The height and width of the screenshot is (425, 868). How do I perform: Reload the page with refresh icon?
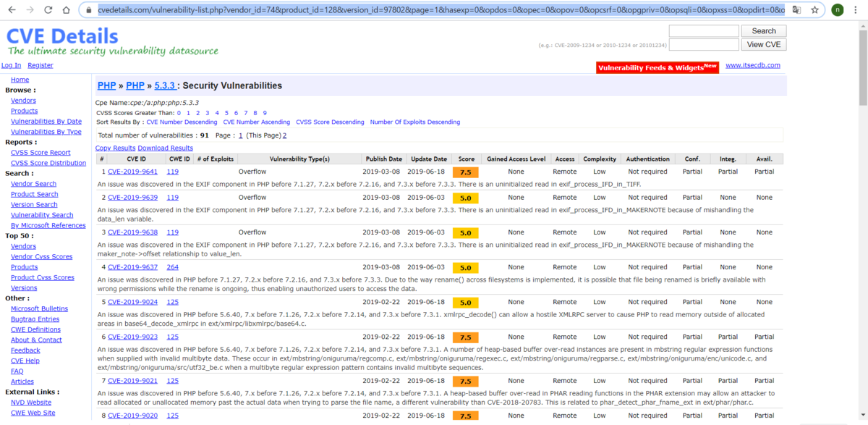tap(48, 10)
